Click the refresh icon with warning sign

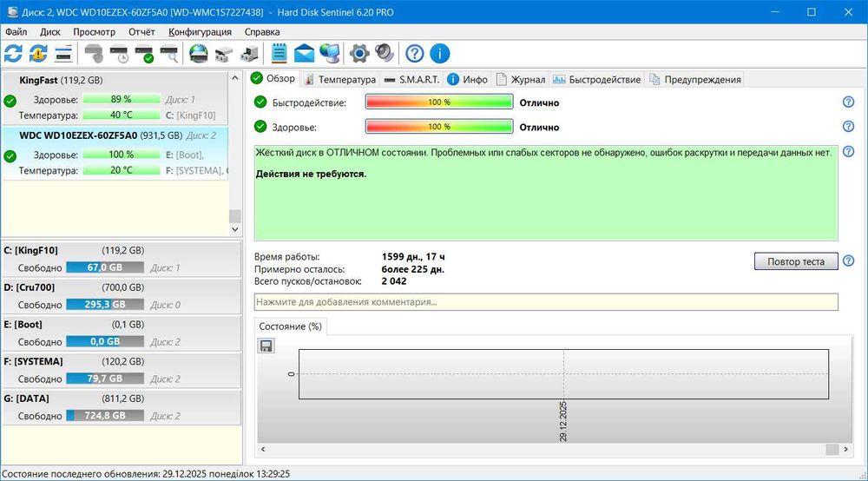38,54
